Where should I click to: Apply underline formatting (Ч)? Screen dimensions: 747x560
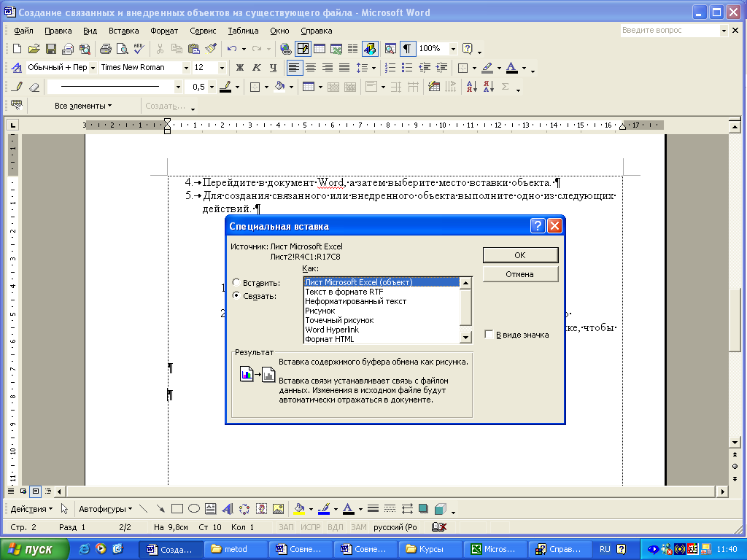click(x=273, y=68)
